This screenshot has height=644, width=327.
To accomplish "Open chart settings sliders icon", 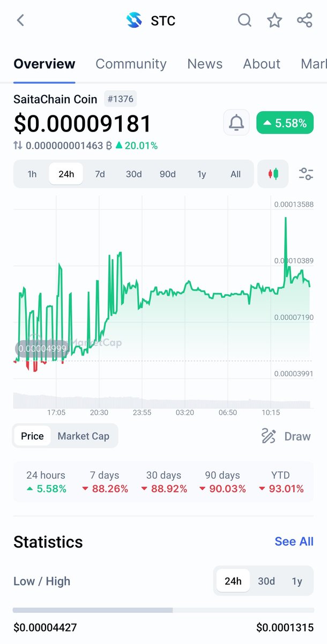I will point(306,174).
